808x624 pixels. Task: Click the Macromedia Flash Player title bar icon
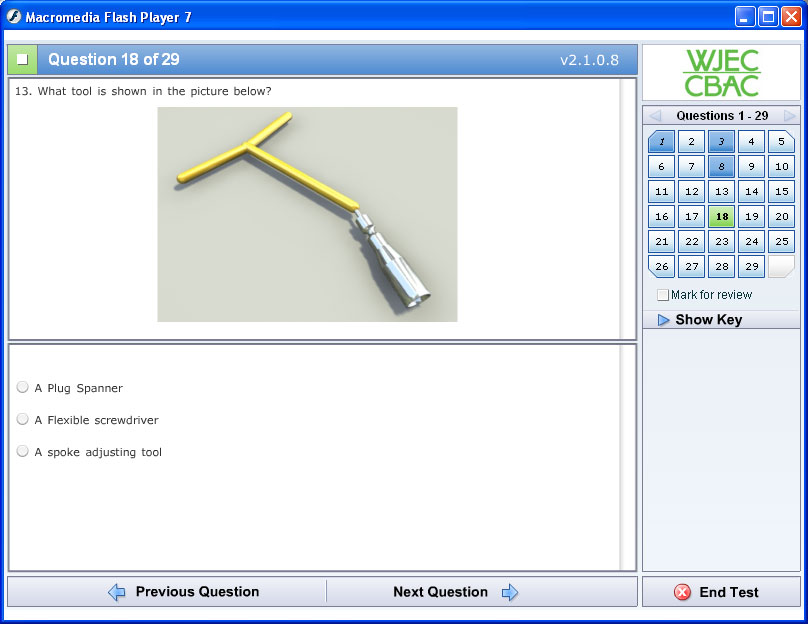coord(14,17)
